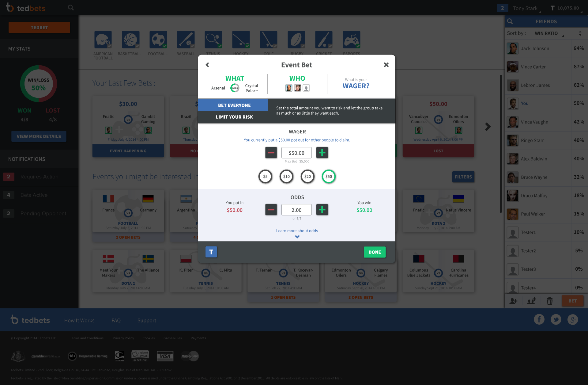
Task: Choose the $50 quick wager circle
Action: coord(329,177)
